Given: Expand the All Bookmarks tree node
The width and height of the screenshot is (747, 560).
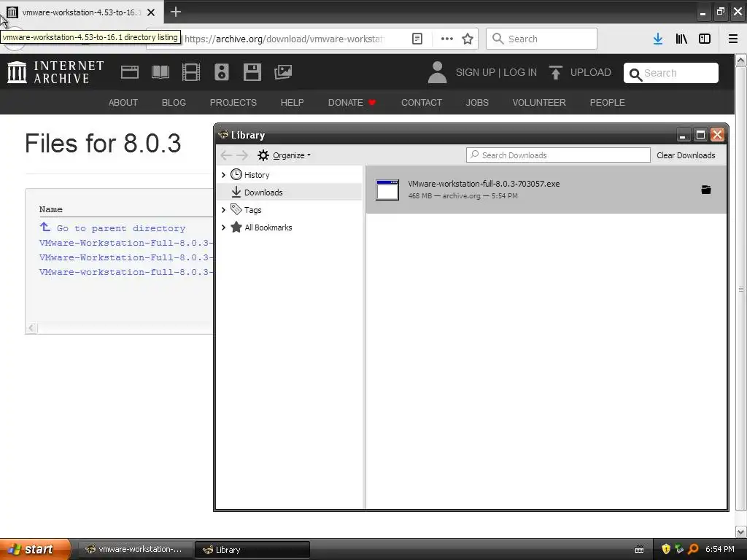Looking at the screenshot, I should (223, 227).
